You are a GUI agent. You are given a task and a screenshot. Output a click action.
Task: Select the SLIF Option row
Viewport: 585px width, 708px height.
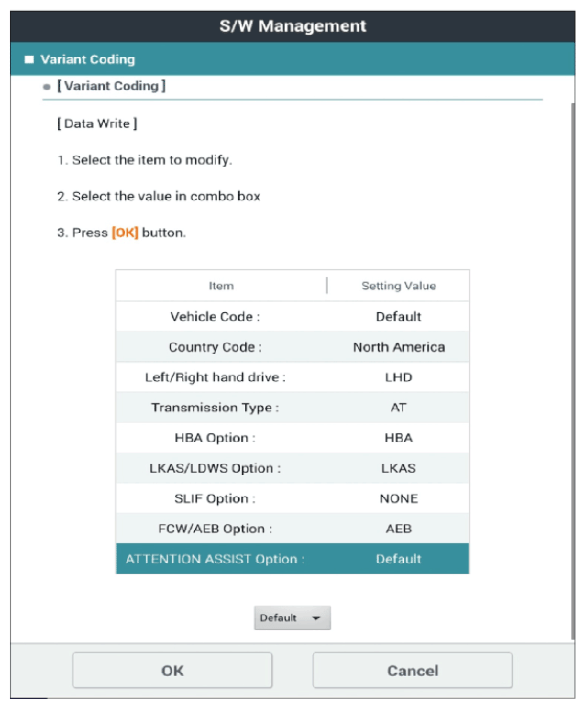pos(292,498)
